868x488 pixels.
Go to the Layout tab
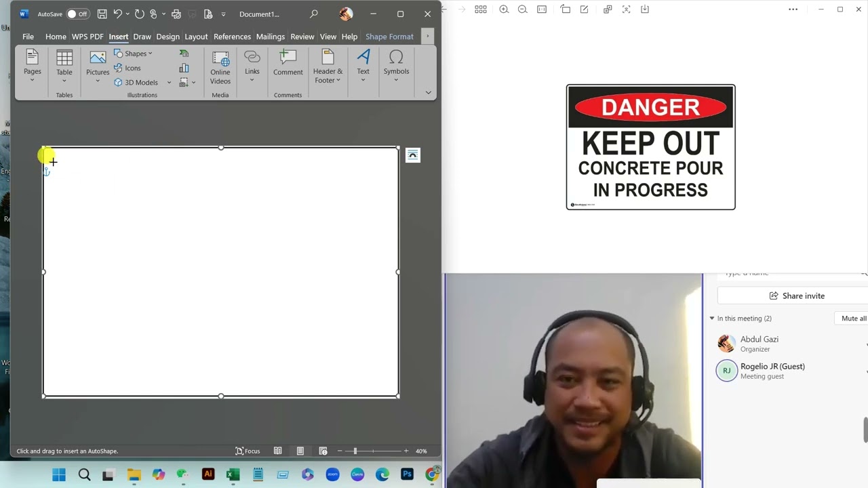point(196,37)
